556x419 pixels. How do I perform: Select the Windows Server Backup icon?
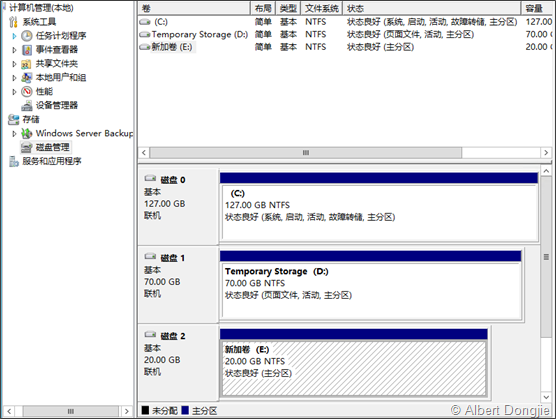(27, 133)
